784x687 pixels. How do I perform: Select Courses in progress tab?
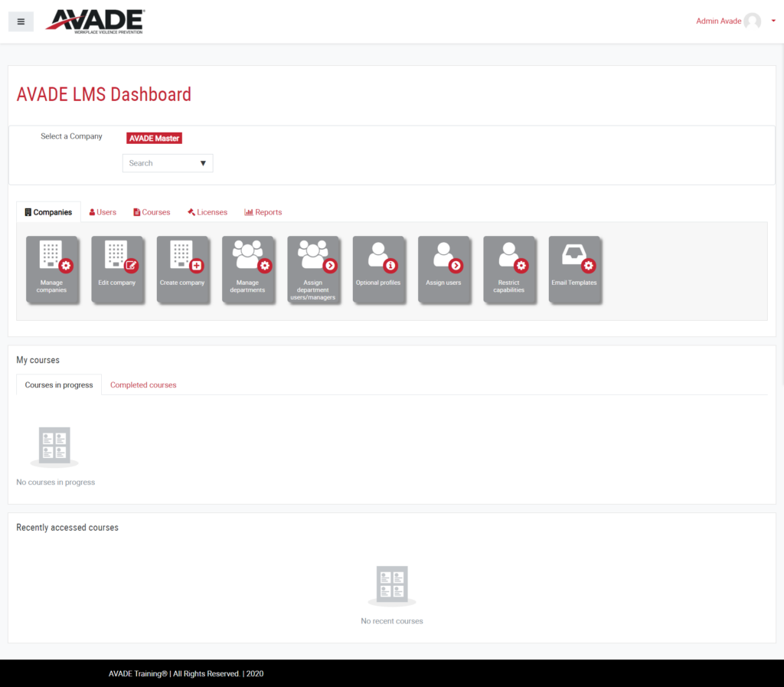(59, 385)
